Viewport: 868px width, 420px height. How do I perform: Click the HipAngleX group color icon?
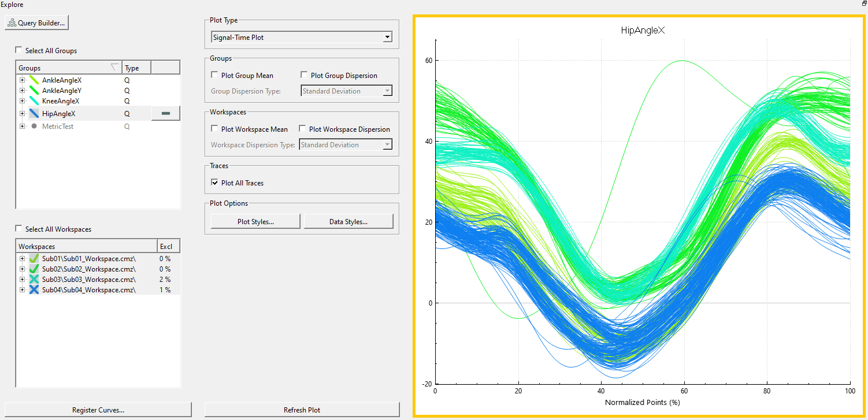(x=34, y=114)
